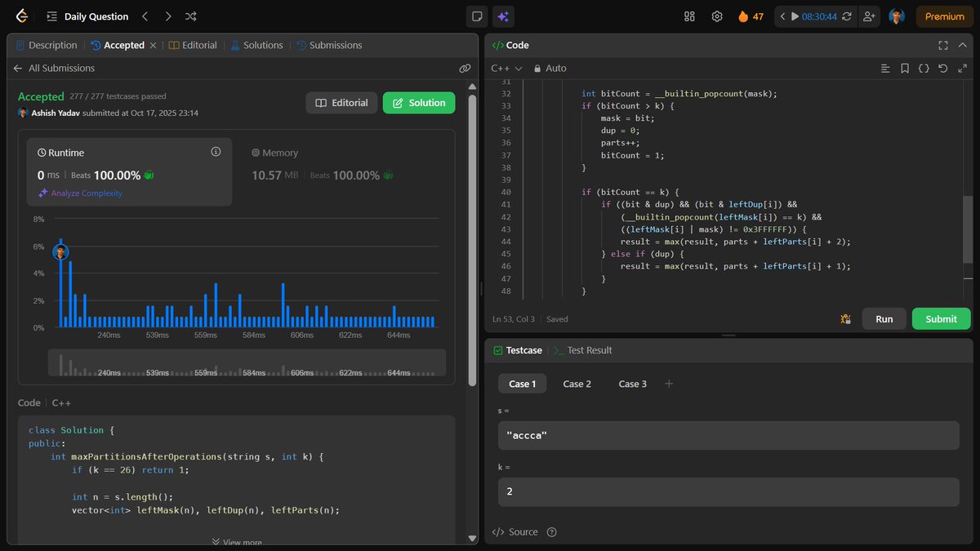Open the layout grid icon
This screenshot has height=551, width=980.
point(689,16)
